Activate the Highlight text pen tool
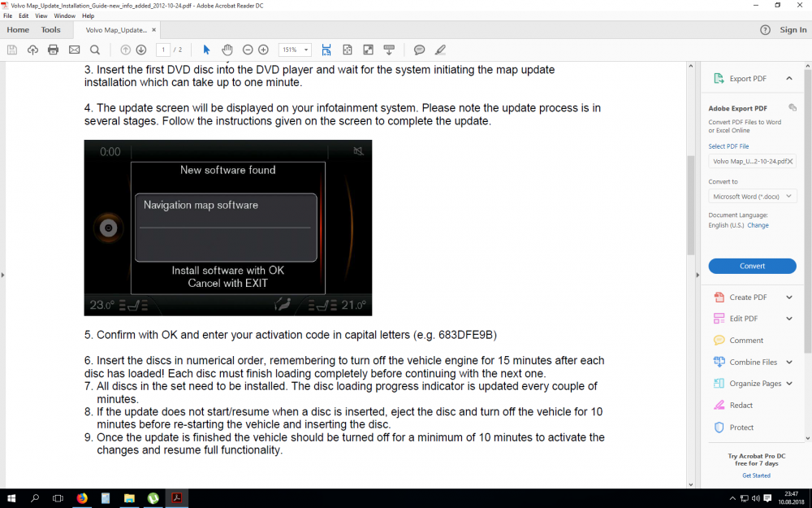This screenshot has width=812, height=508. point(440,50)
